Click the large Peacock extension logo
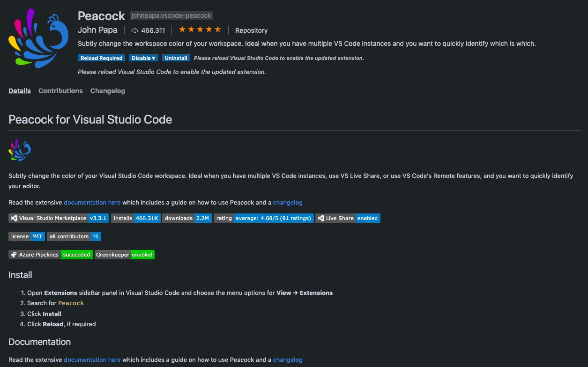Image resolution: width=588 pixels, height=367 pixels. [38, 38]
